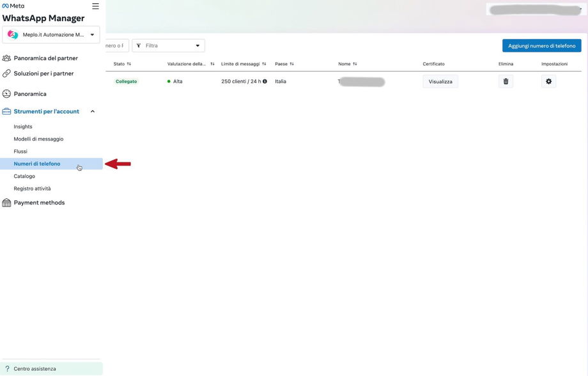The image size is (588, 376).
Task: Click the Panoramica gauge icon
Action: [6, 94]
